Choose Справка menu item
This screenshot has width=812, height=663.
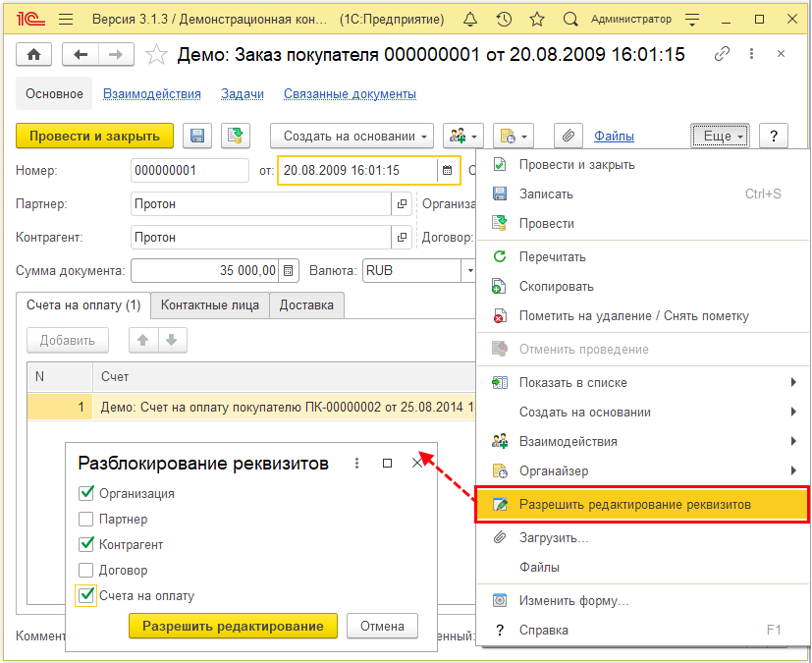(x=642, y=631)
